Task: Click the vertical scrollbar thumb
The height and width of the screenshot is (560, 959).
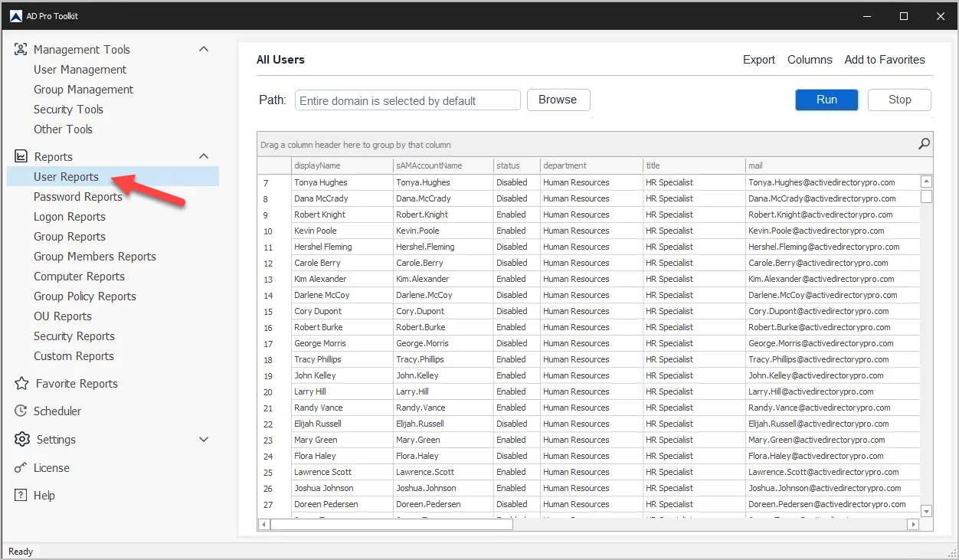Action: tap(926, 196)
